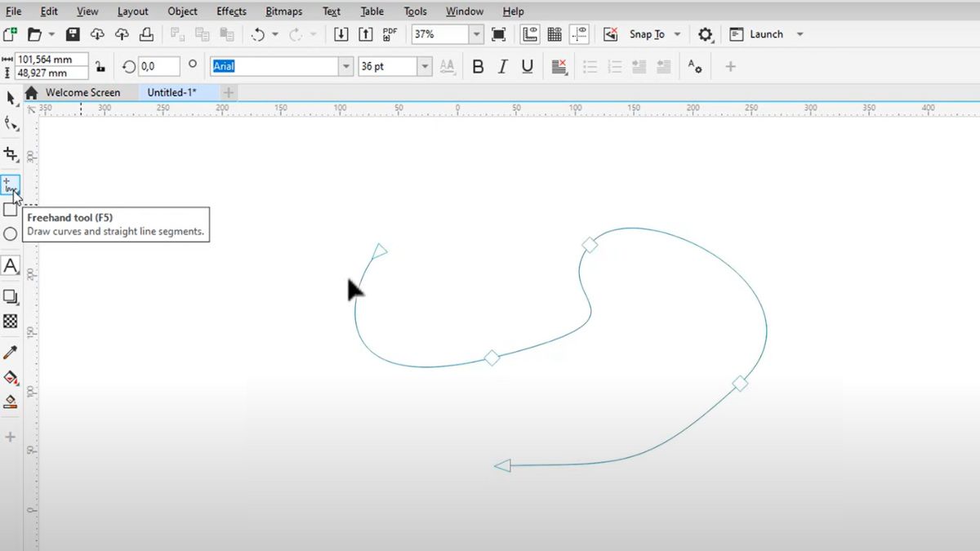This screenshot has width=980, height=551.
Task: Open the undo history dropdown arrow
Action: (x=274, y=34)
